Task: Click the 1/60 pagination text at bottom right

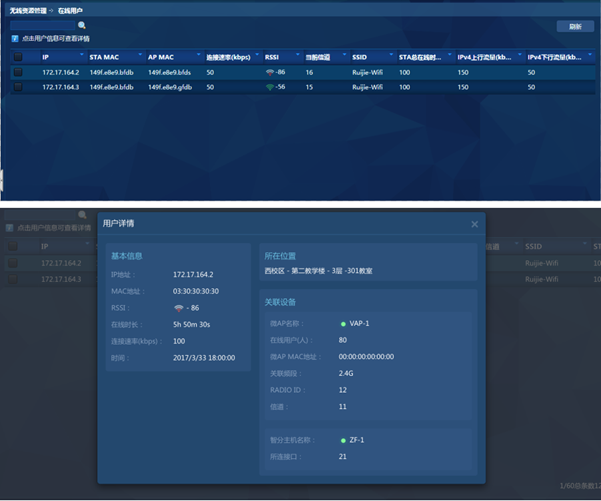Action: click(580, 486)
